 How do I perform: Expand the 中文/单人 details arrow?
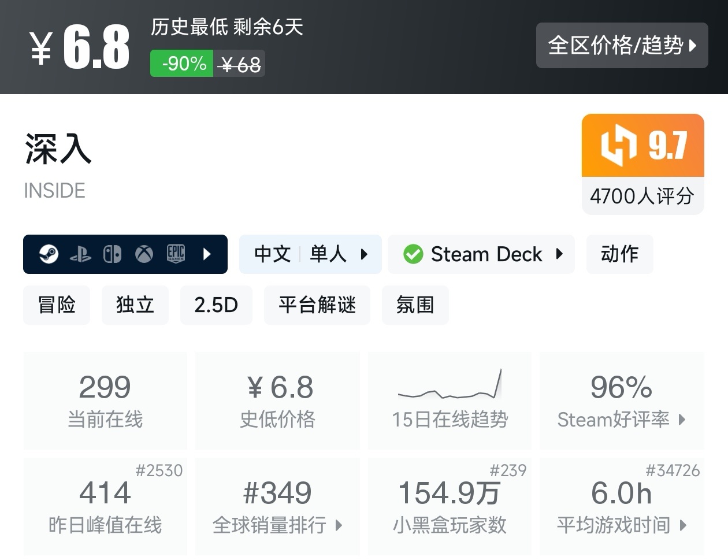pos(363,254)
